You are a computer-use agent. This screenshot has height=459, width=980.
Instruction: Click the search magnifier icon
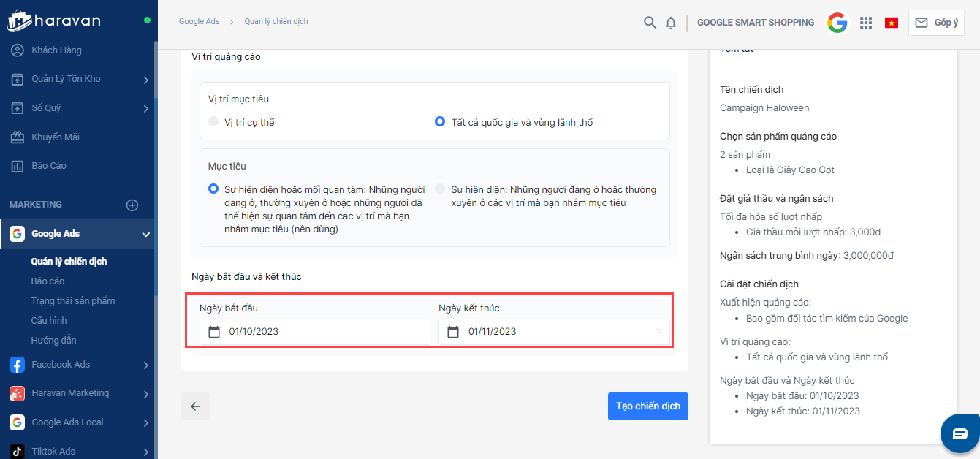pyautogui.click(x=650, y=23)
